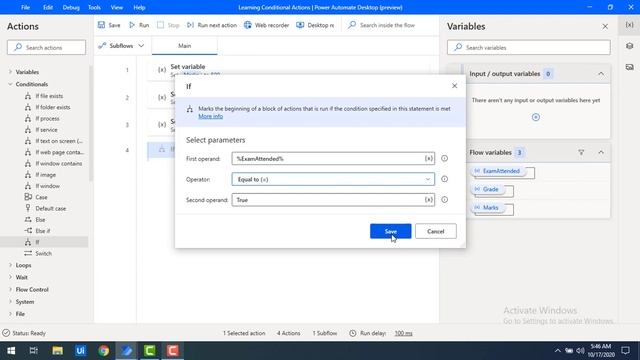Open the Edit menu
The height and width of the screenshot is (360, 640).
pyautogui.click(x=48, y=7)
